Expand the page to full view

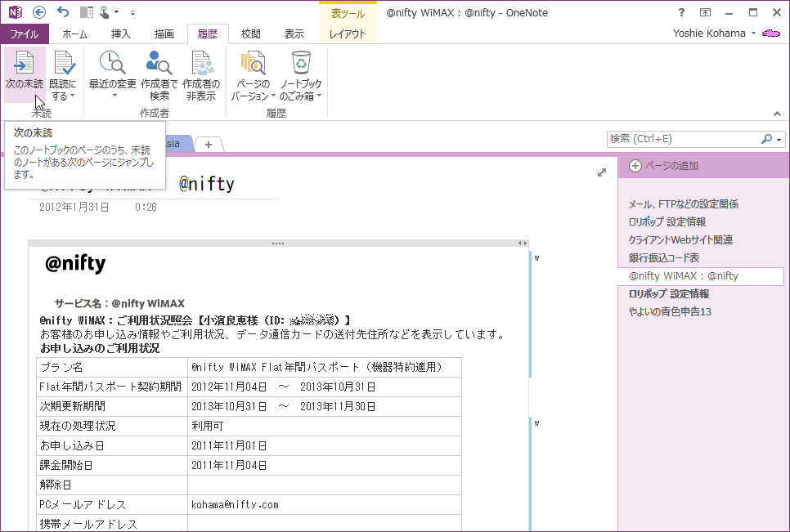[602, 172]
